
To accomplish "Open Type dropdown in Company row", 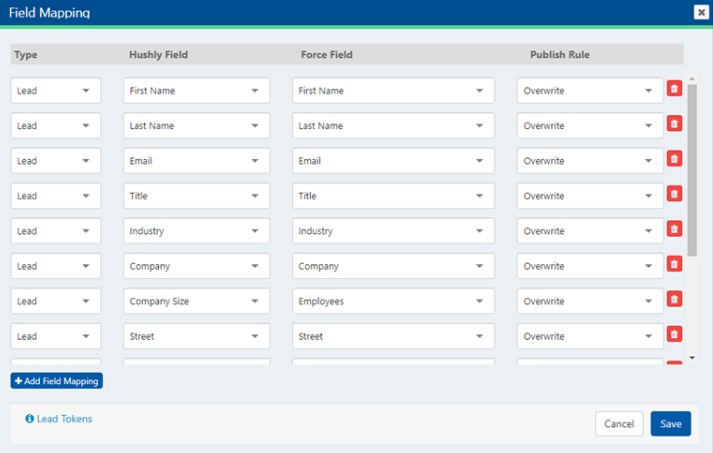I will [x=56, y=266].
